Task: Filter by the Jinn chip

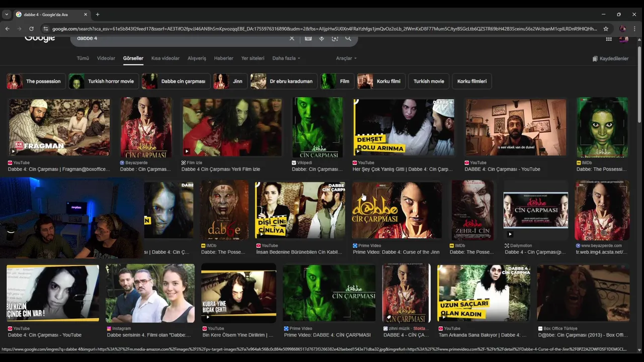Action: pyautogui.click(x=230, y=81)
